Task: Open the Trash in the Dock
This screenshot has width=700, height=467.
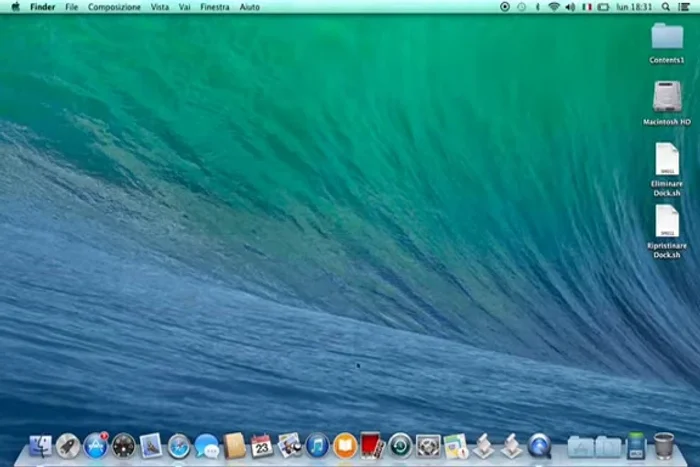Action: click(x=664, y=445)
